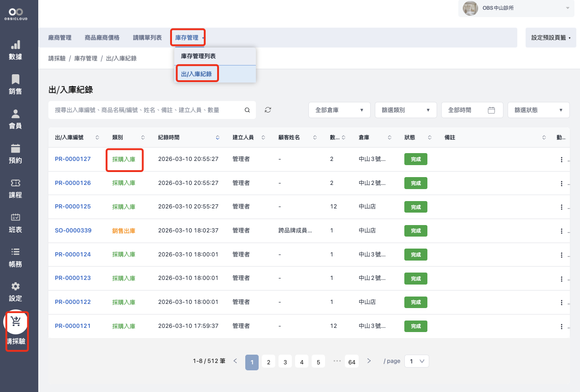Image resolution: width=580 pixels, height=392 pixels.
Task: Open record link SO-0000339
Action: click(73, 231)
